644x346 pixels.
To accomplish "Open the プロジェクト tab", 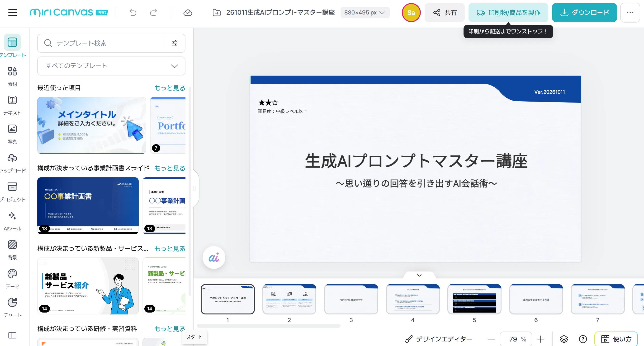I will pos(12,192).
